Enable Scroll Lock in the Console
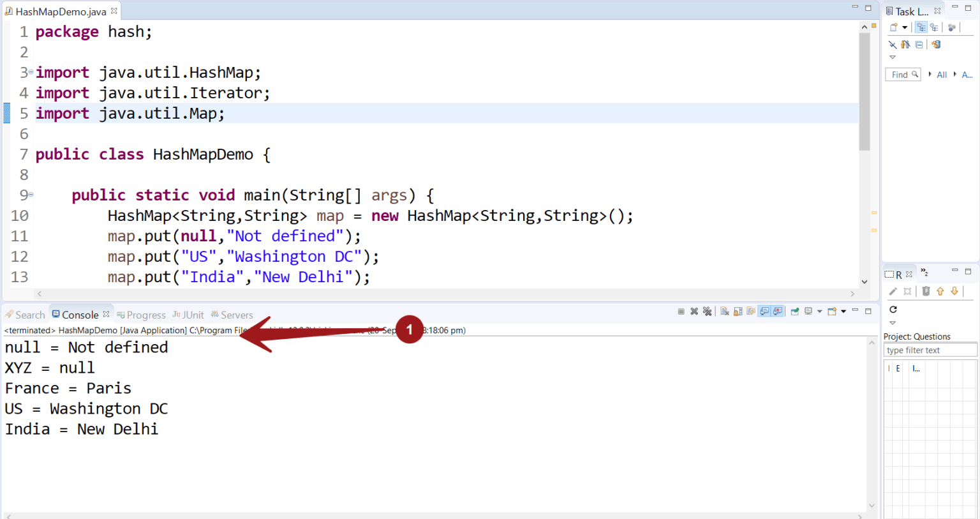Image resolution: width=980 pixels, height=519 pixels. tap(738, 311)
